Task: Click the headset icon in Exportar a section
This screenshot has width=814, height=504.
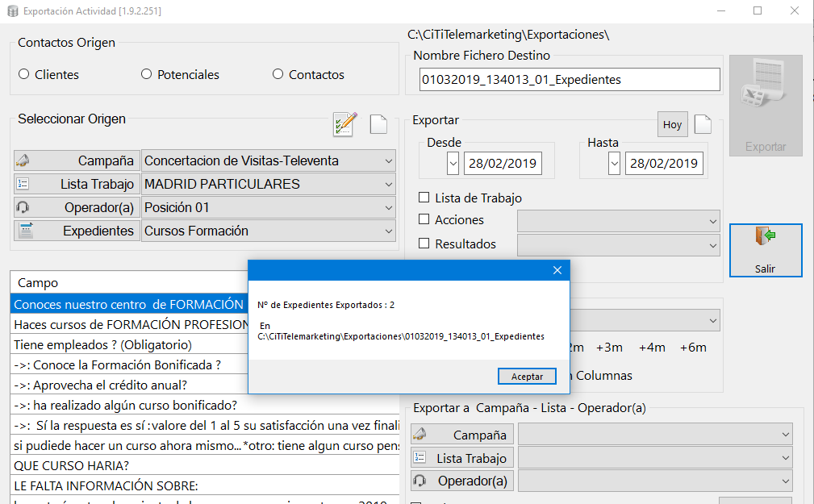Action: [x=420, y=481]
